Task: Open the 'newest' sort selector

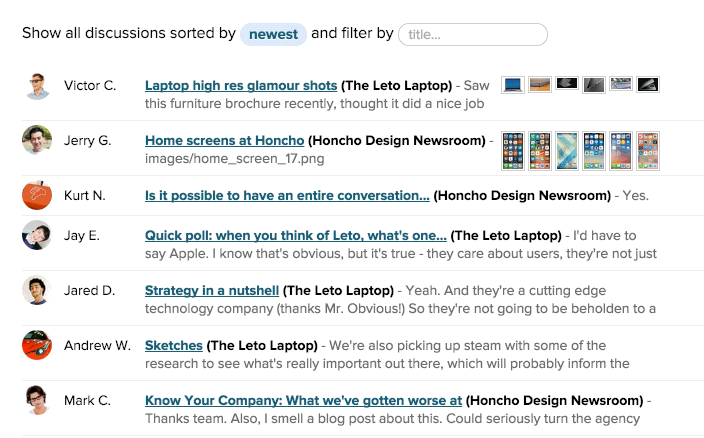Action: point(273,34)
